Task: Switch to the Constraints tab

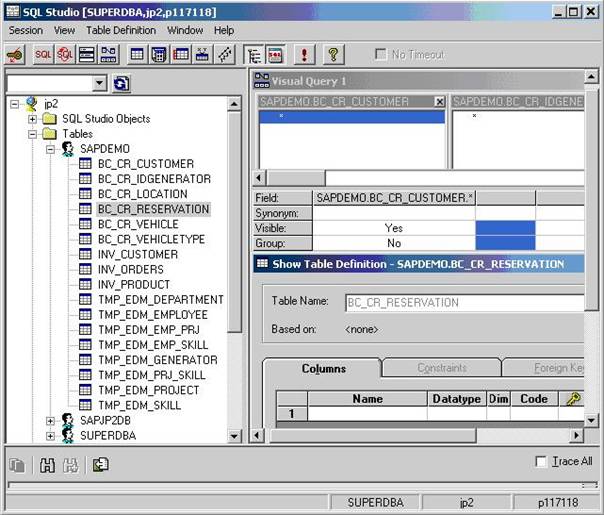Action: tap(441, 368)
